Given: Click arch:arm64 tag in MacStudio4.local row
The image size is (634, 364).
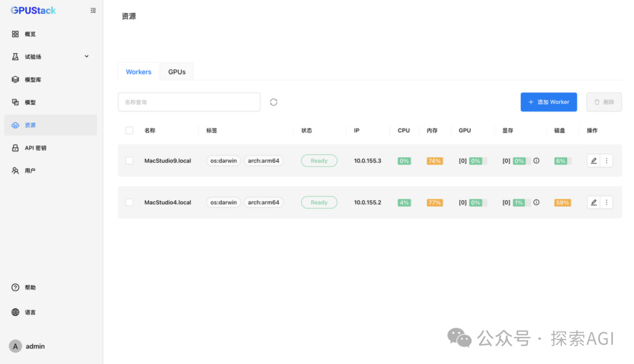Looking at the screenshot, I should pos(264,202).
